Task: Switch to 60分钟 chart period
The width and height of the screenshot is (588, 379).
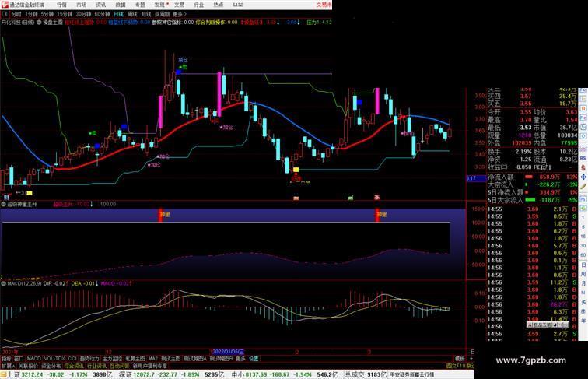Action: click(102, 14)
